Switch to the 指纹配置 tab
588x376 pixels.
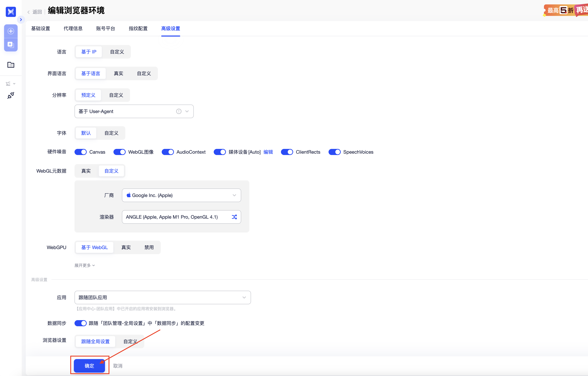pyautogui.click(x=138, y=29)
